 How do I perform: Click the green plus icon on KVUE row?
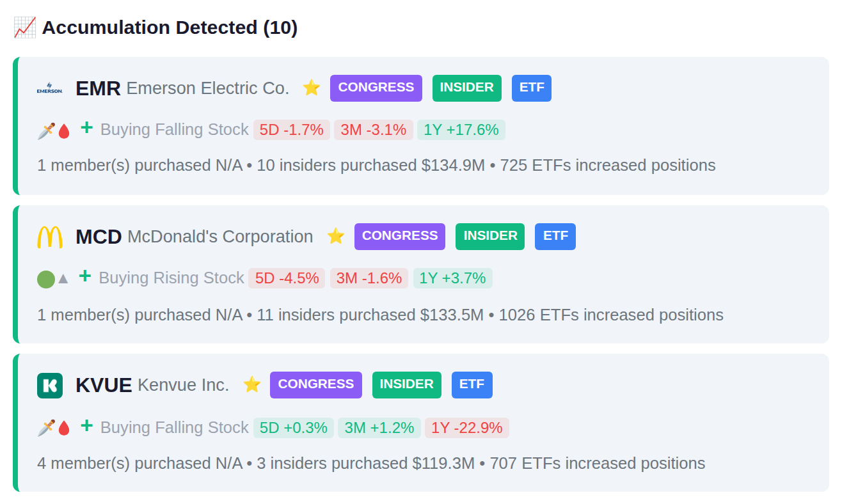[x=86, y=426]
